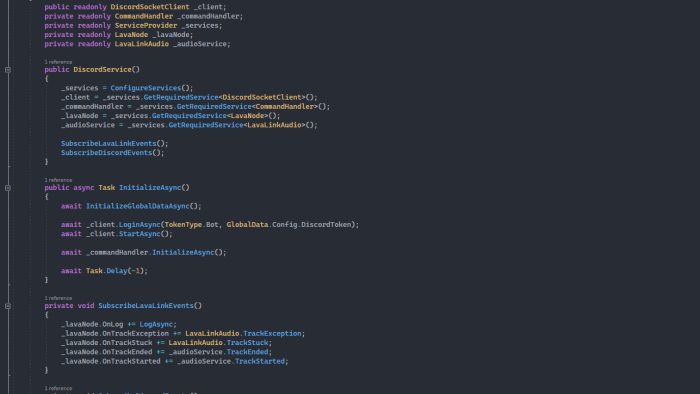Click the TrackException handler reference

click(272, 333)
